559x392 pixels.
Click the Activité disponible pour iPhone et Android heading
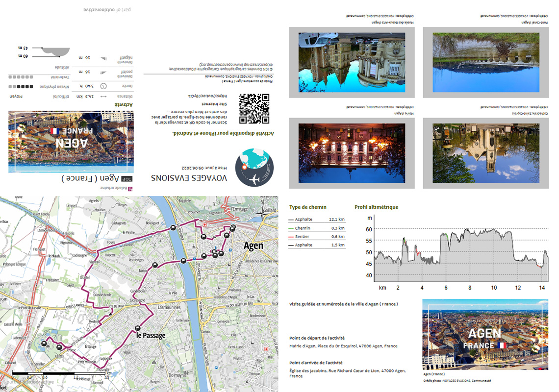[x=223, y=133]
